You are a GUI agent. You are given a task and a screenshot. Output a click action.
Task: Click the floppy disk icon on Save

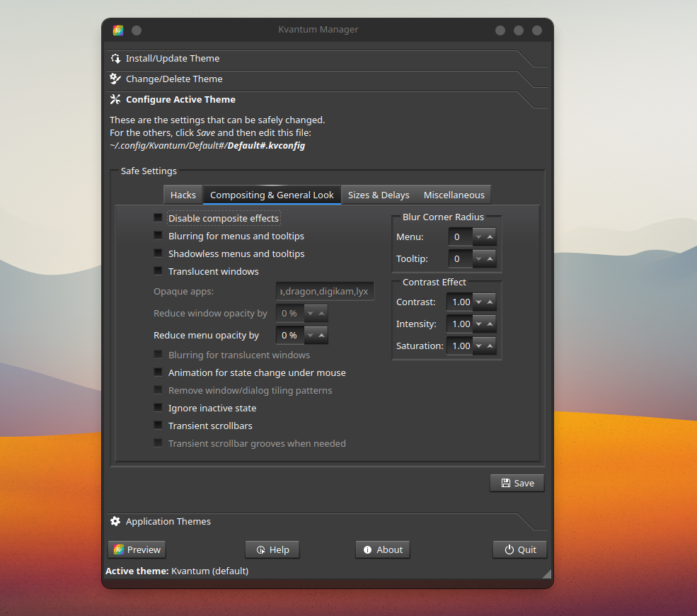click(x=506, y=483)
